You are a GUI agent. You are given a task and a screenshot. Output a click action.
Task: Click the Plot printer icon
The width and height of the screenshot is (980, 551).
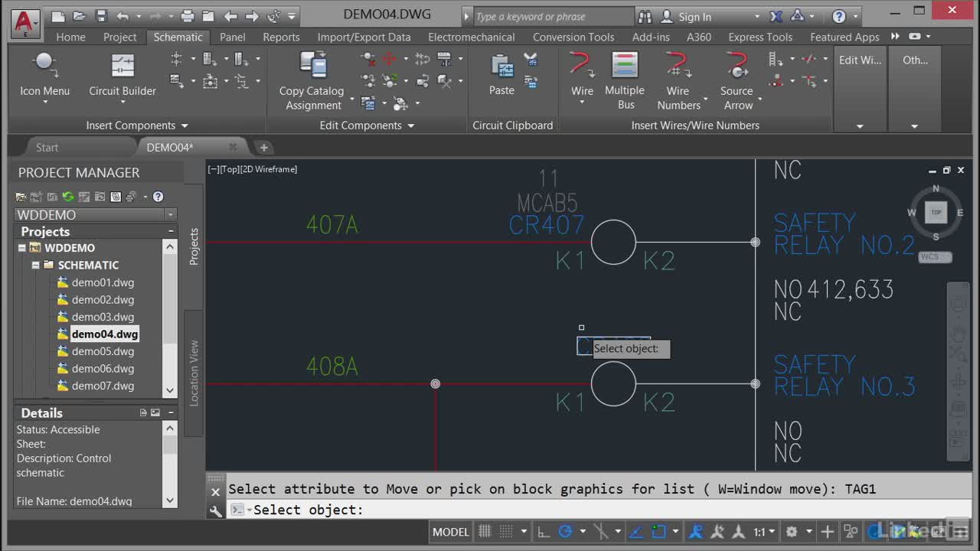188,16
